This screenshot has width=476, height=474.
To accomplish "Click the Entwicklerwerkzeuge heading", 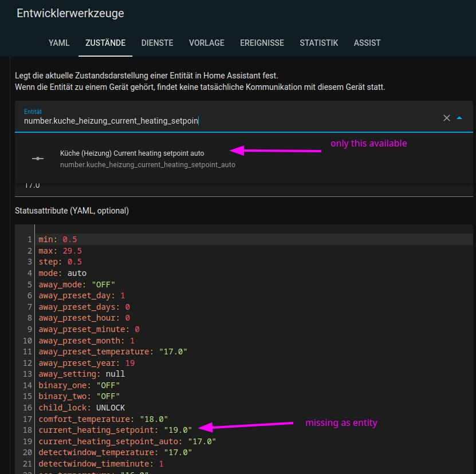I will pyautogui.click(x=71, y=13).
